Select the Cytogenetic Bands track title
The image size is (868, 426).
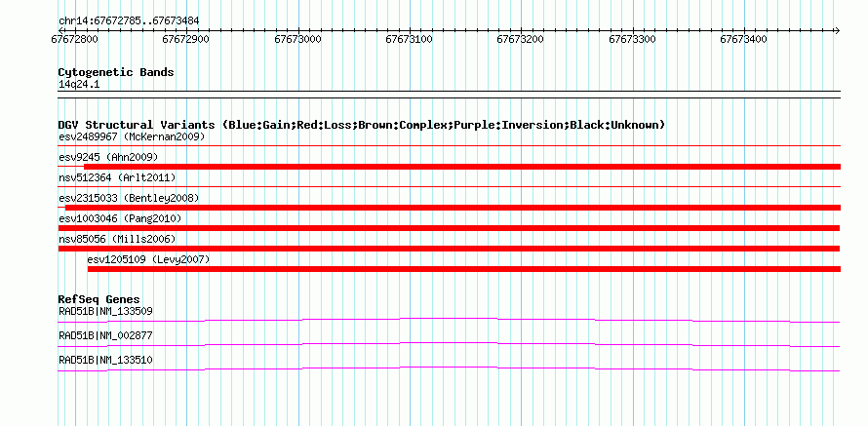click(x=116, y=72)
